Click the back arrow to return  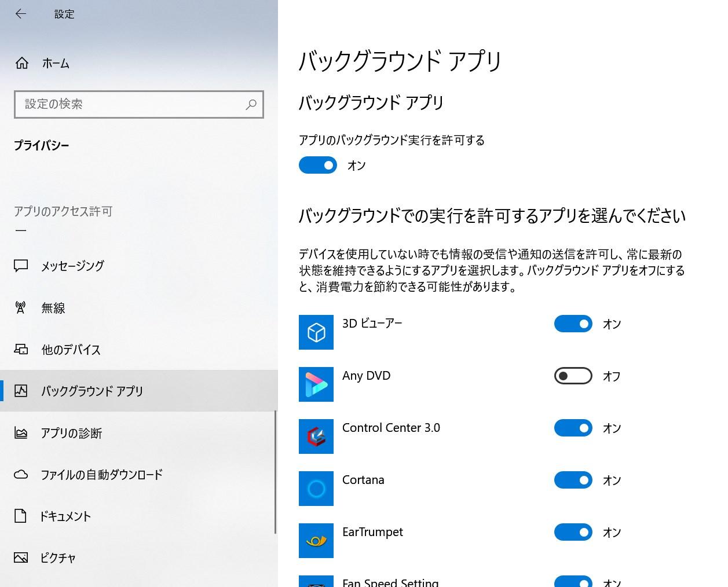pyautogui.click(x=21, y=14)
